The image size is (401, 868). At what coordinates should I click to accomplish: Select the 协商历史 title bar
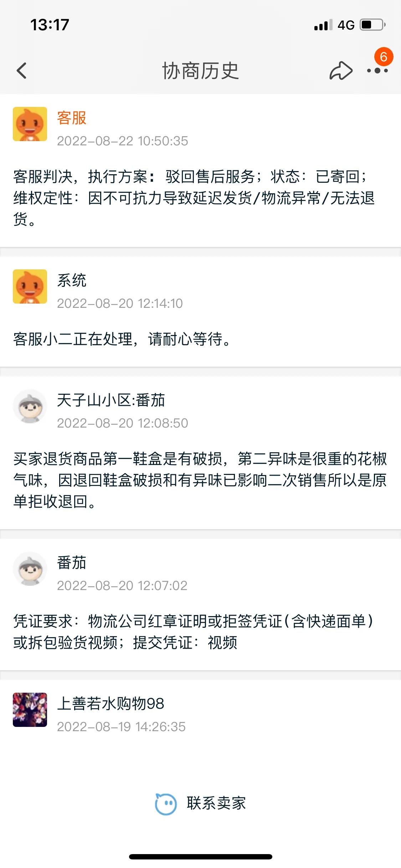click(200, 71)
